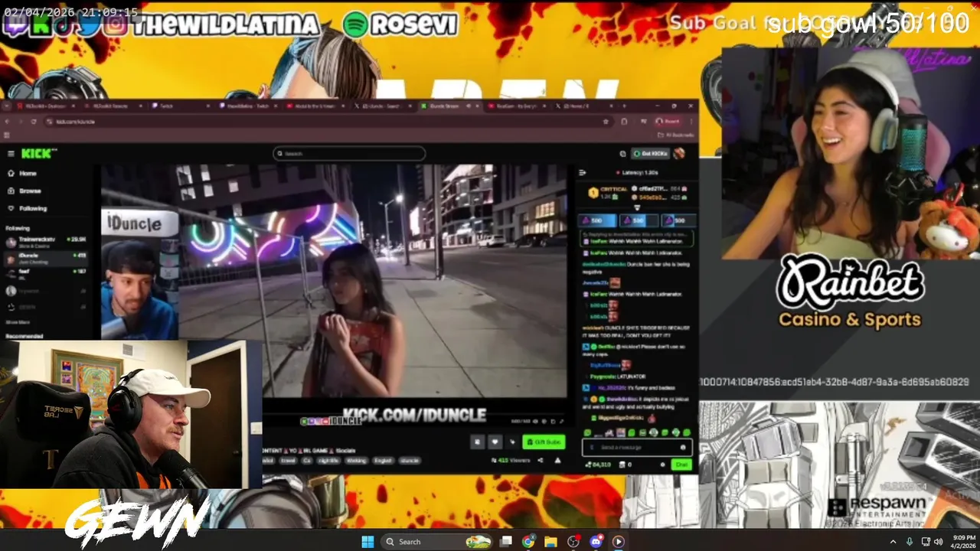This screenshot has width=980, height=551.
Task: Open Task View on taskbar
Action: (506, 542)
